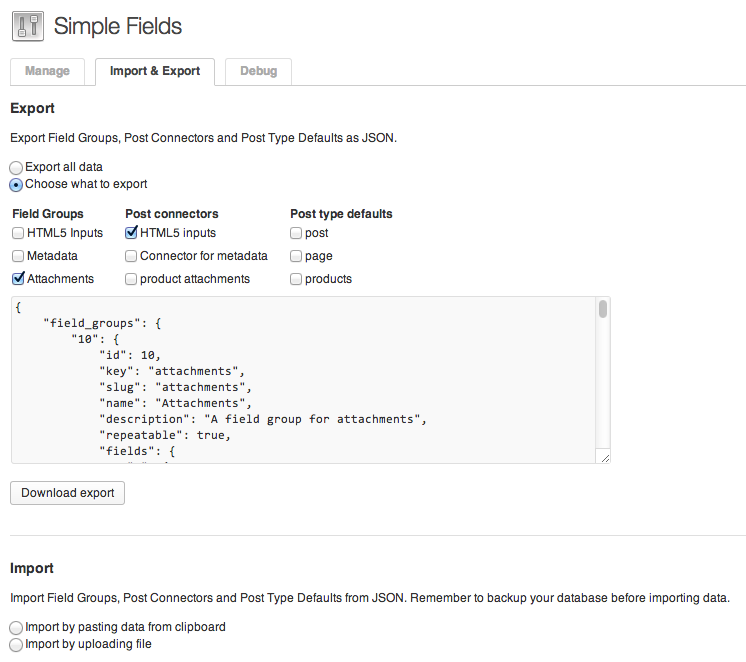The height and width of the screenshot is (662, 746).
Task: Click the "field_groups" line in JSON
Action: (102, 323)
